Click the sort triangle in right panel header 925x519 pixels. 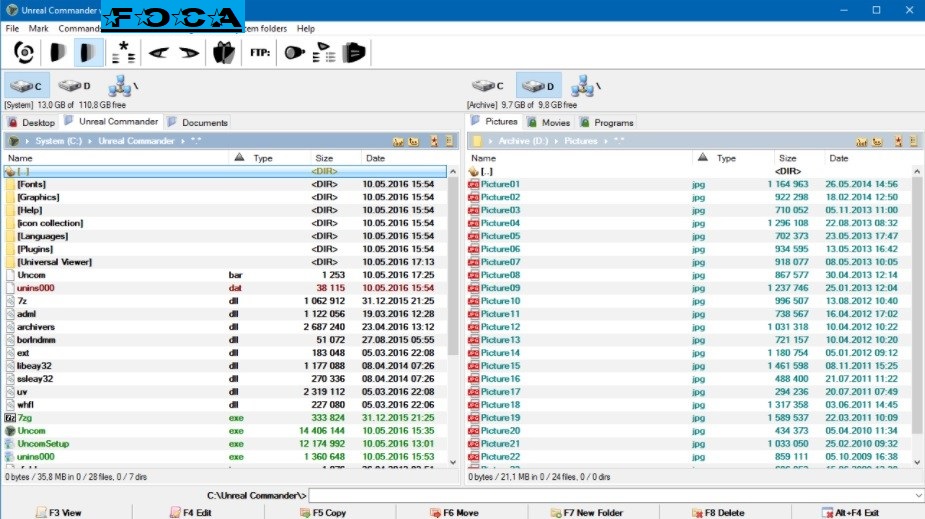pos(703,157)
